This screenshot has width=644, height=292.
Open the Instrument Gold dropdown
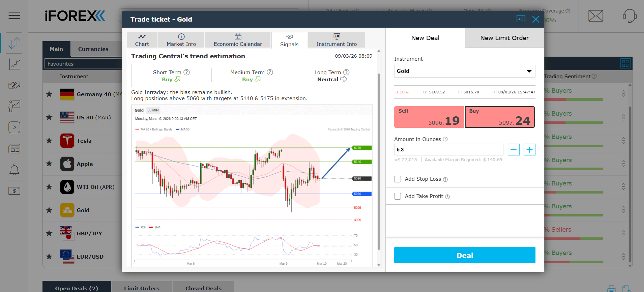click(x=465, y=71)
